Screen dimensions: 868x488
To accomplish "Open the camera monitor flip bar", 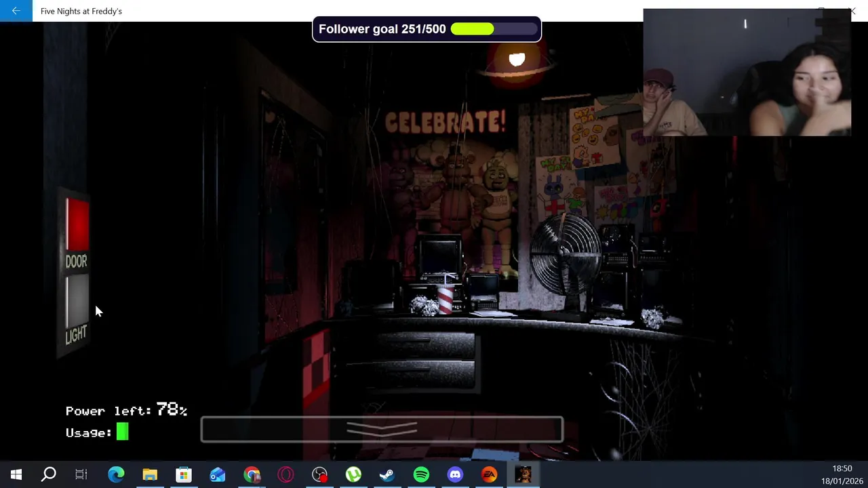I will pyautogui.click(x=382, y=429).
